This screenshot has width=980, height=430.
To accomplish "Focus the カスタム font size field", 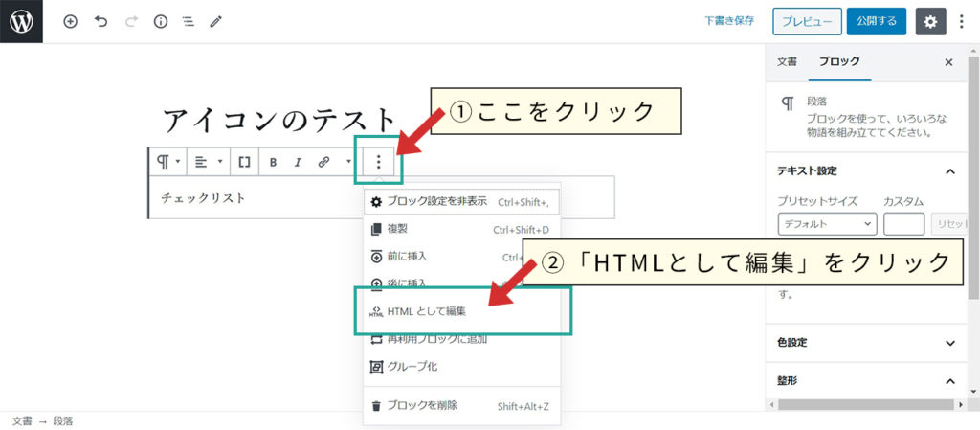I will coord(903,224).
